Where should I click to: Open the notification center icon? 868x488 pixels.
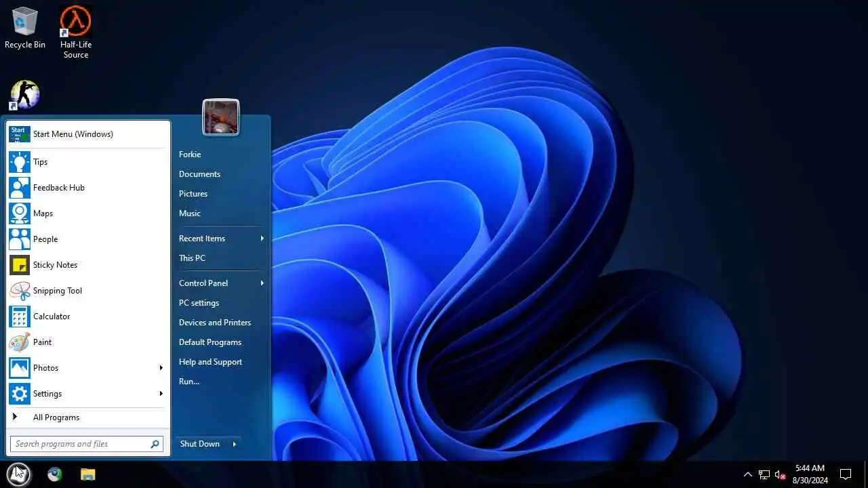click(x=846, y=474)
